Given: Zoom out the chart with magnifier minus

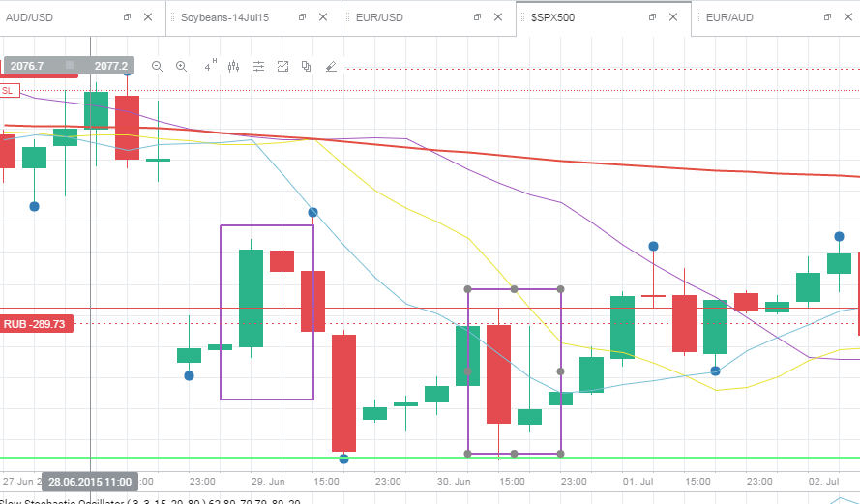Looking at the screenshot, I should pyautogui.click(x=157, y=67).
